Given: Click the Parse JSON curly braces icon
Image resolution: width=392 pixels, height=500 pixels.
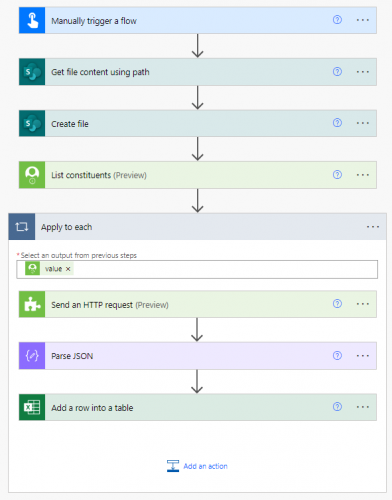Looking at the screenshot, I should click(32, 356).
